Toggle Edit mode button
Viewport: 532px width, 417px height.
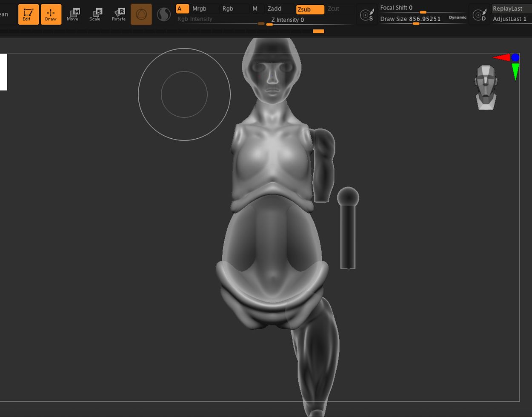(x=29, y=14)
